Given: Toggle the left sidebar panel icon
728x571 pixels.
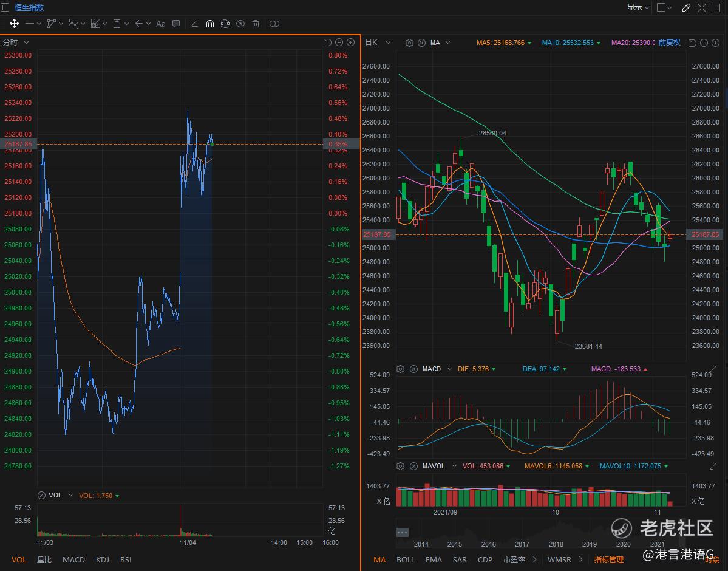Looking at the screenshot, I should 5,7.
